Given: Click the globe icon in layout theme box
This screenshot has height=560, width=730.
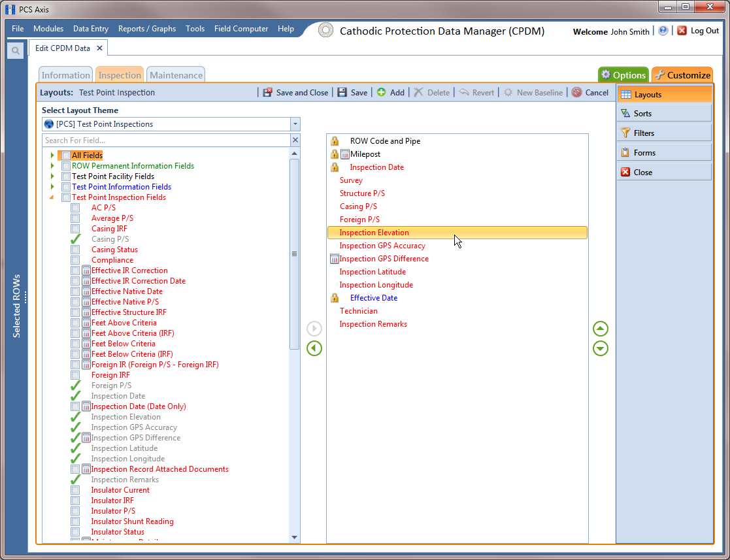Looking at the screenshot, I should point(49,124).
